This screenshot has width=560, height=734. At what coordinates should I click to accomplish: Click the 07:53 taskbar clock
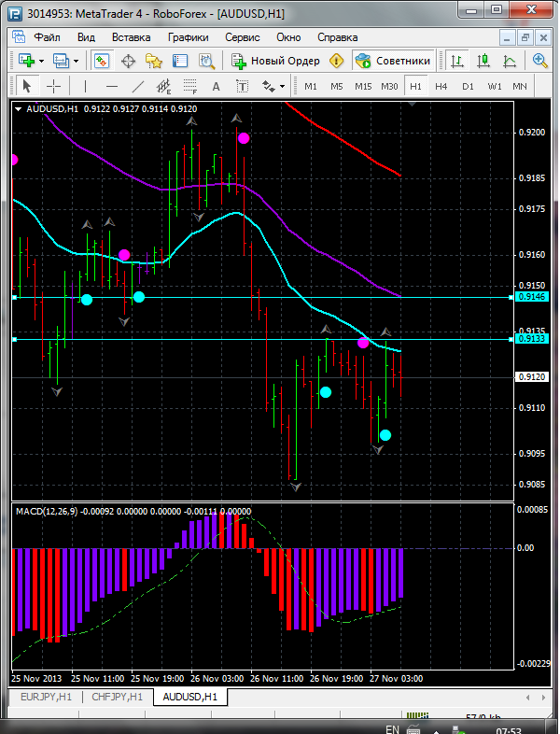click(509, 730)
